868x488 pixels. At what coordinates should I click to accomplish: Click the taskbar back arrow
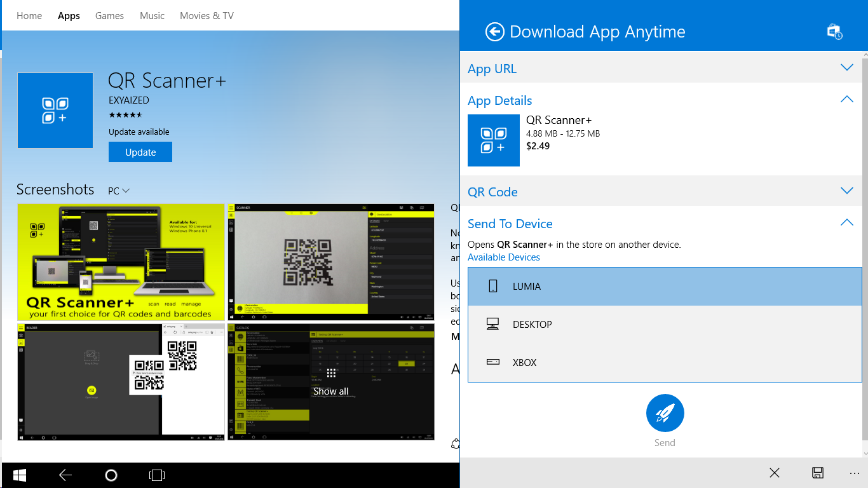[65, 475]
